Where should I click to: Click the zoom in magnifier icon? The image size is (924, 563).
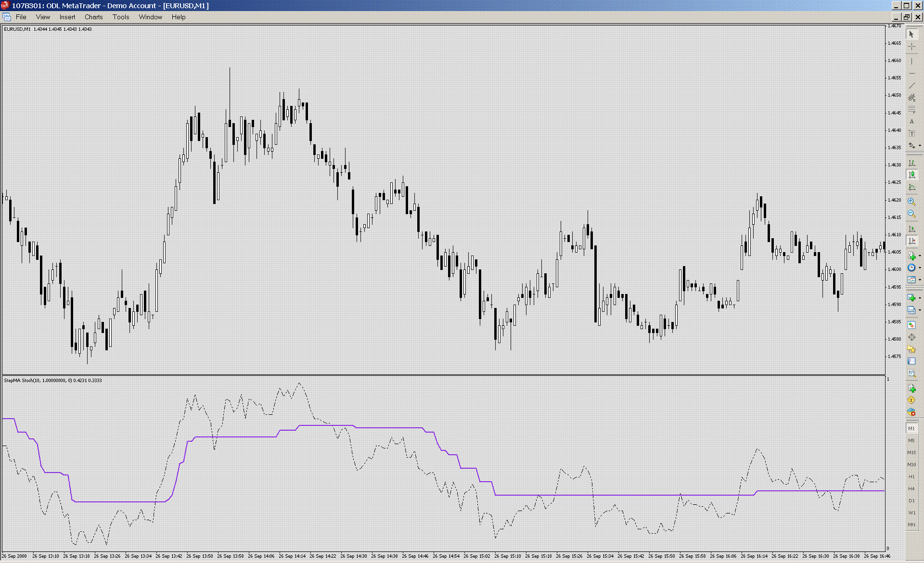[x=911, y=202]
